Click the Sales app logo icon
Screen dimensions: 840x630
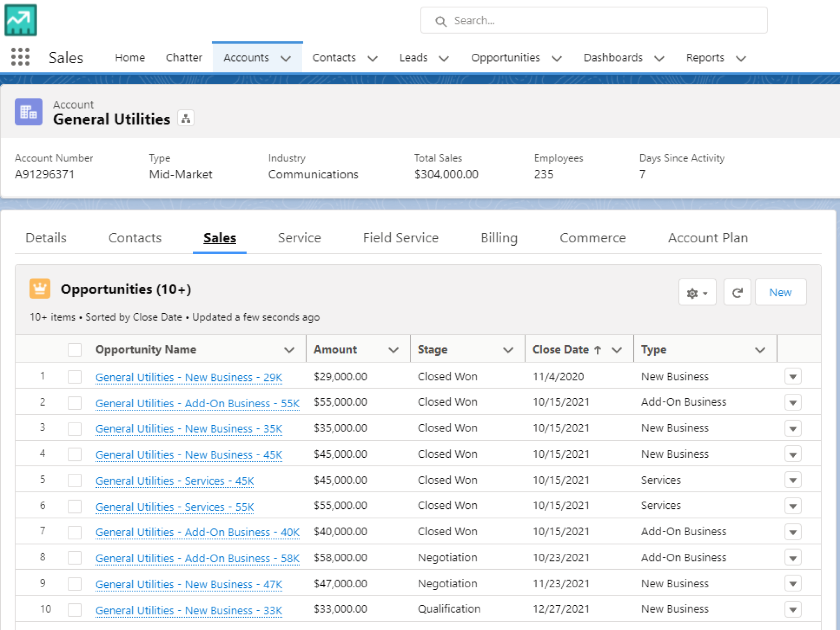[21, 20]
